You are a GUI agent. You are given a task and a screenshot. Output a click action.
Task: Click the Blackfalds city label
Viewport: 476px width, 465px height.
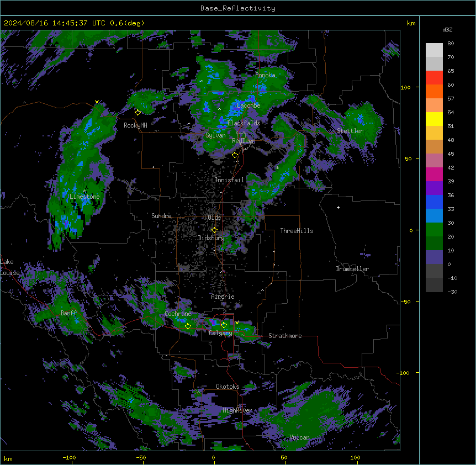click(244, 123)
